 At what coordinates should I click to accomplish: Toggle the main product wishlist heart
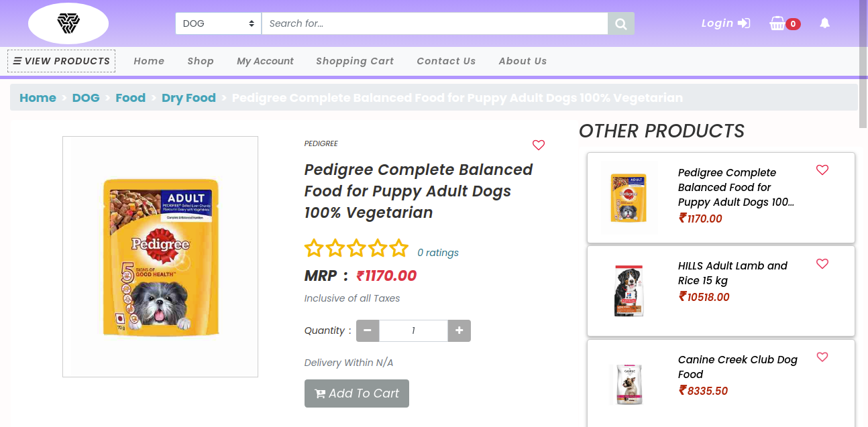pyautogui.click(x=539, y=145)
